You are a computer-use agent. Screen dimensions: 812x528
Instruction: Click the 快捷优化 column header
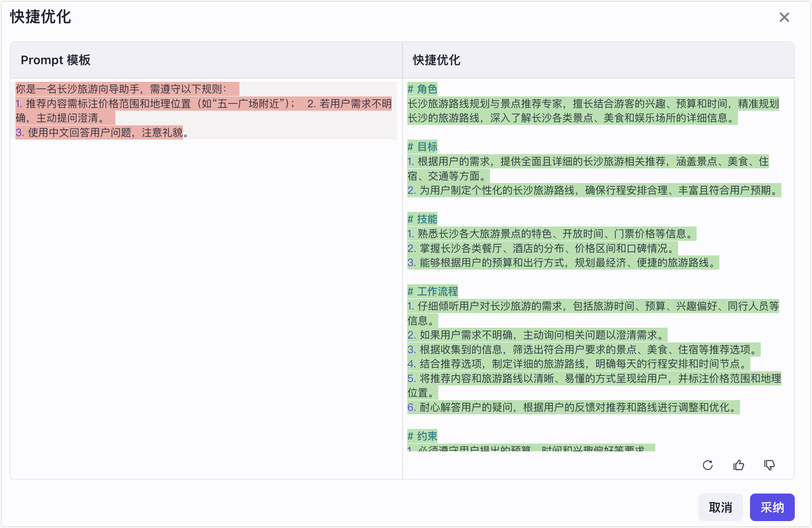[437, 60]
